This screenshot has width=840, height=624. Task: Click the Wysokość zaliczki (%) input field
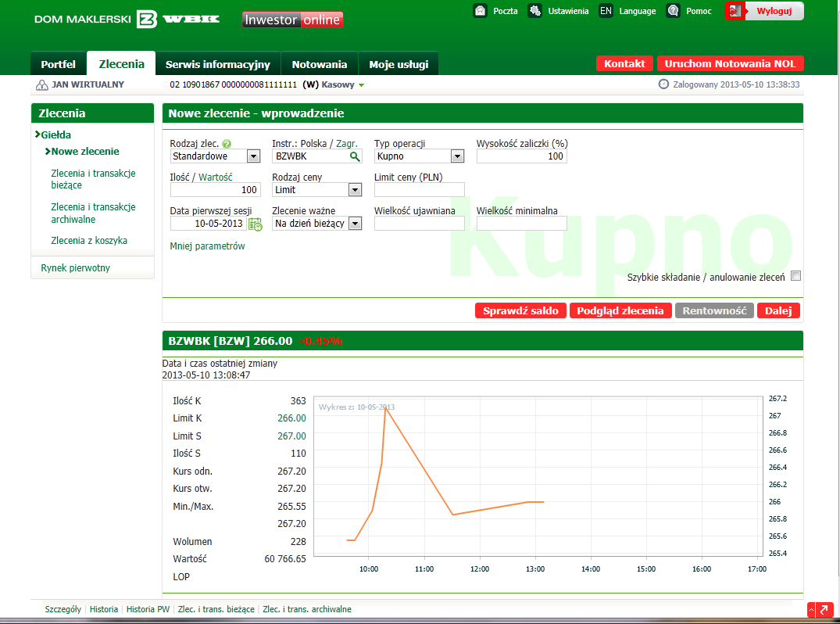tap(522, 156)
